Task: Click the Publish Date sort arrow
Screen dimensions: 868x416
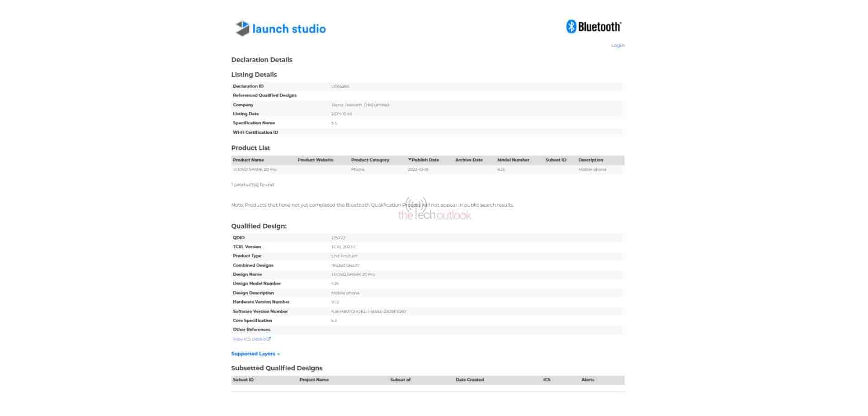Action: [x=410, y=160]
